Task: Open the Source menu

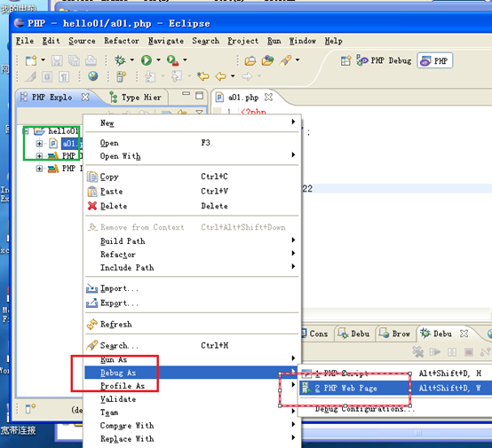Action: (x=82, y=41)
